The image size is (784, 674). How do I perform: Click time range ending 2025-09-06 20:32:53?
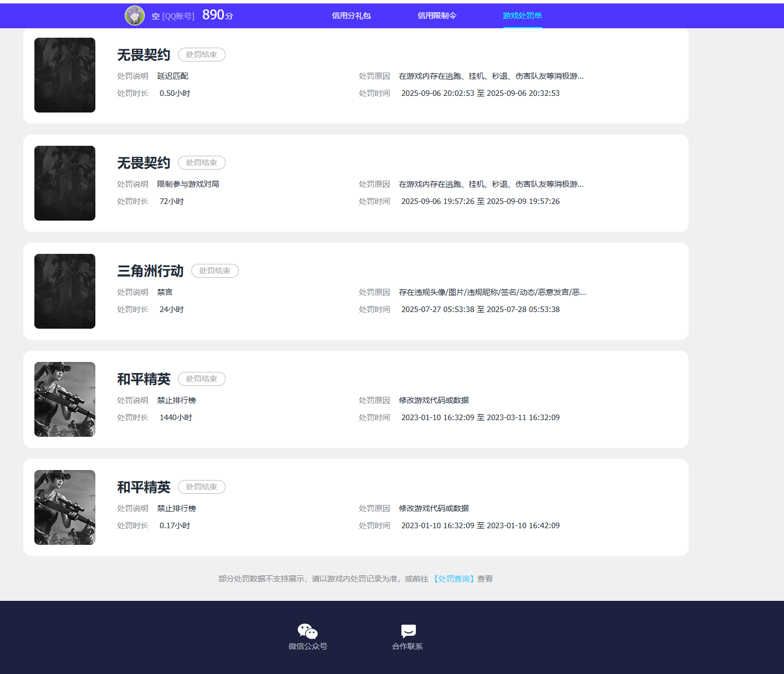pos(480,93)
